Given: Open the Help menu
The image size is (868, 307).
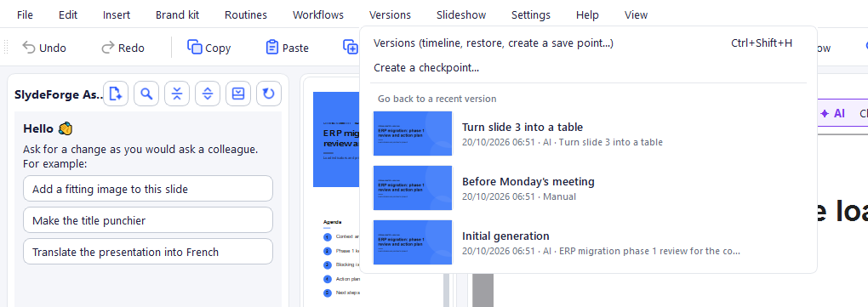Looking at the screenshot, I should (x=587, y=15).
